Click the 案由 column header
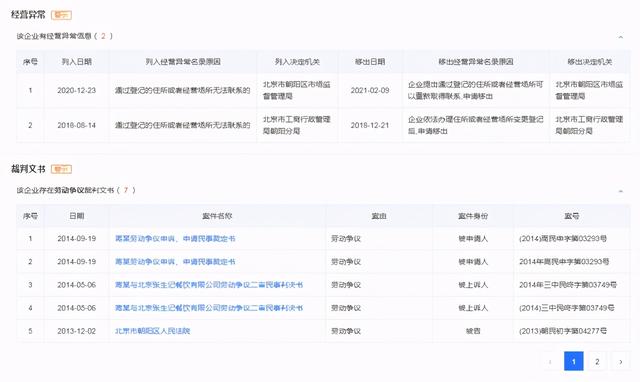Screen dimensions: 640x382 point(379,216)
